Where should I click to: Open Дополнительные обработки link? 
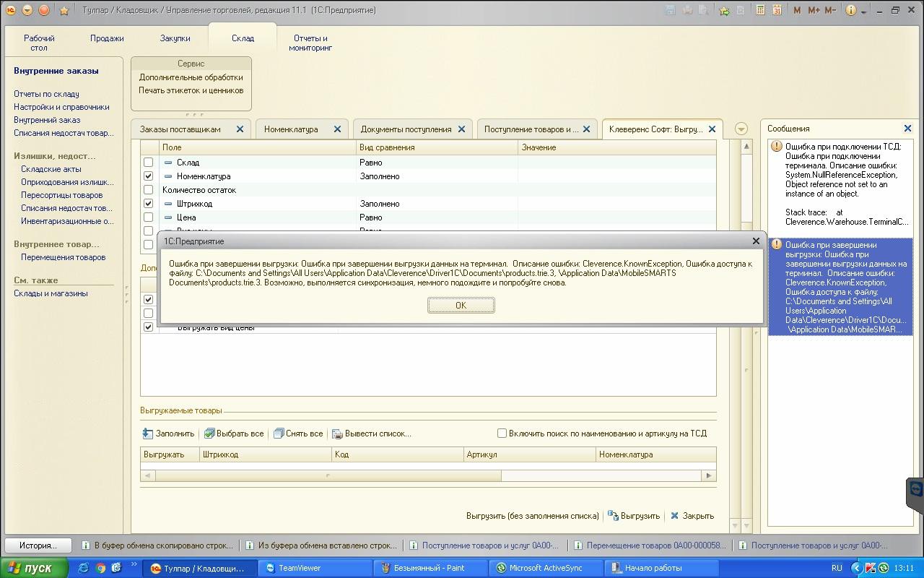click(191, 77)
